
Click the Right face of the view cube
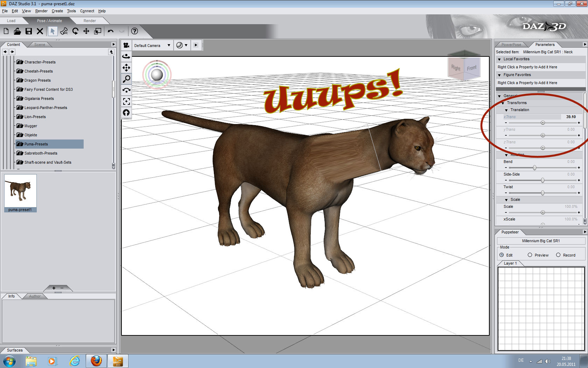click(x=456, y=68)
